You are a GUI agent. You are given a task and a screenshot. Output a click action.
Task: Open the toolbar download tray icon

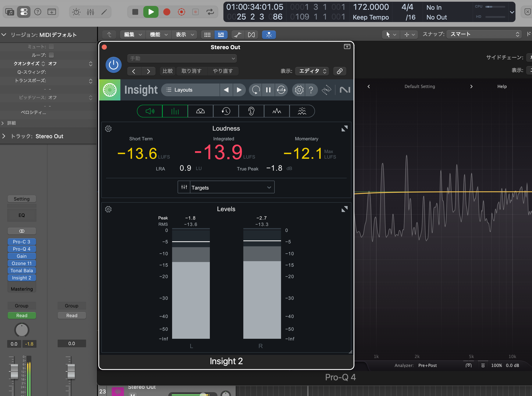coord(52,12)
